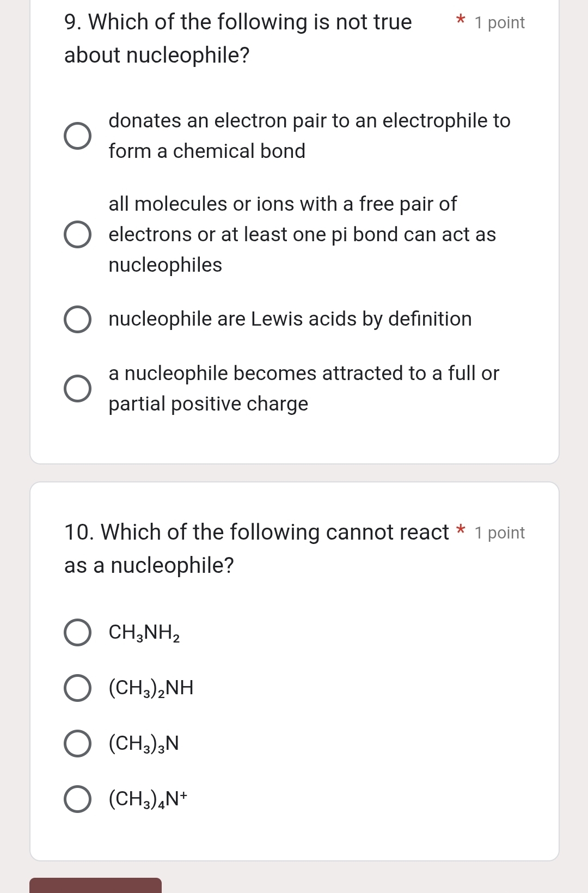Image resolution: width=588 pixels, height=893 pixels.
Task: Click the required-field asterisk on question 9
Action: click(x=460, y=21)
